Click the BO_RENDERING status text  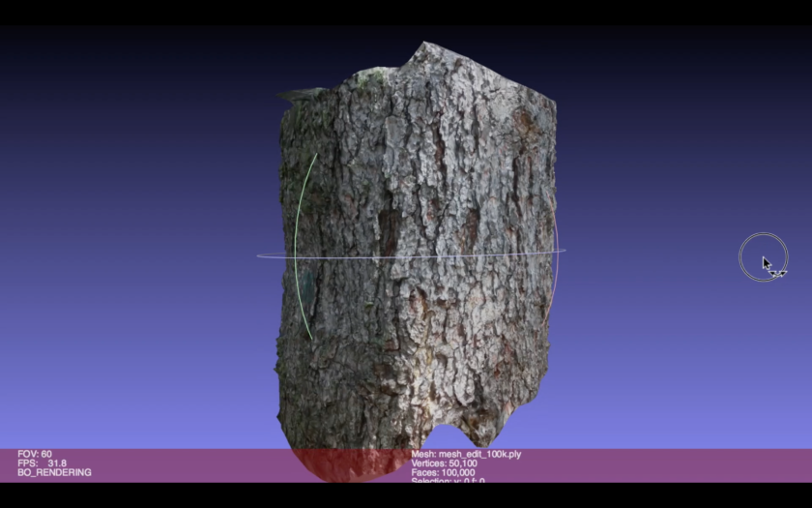pyautogui.click(x=54, y=473)
